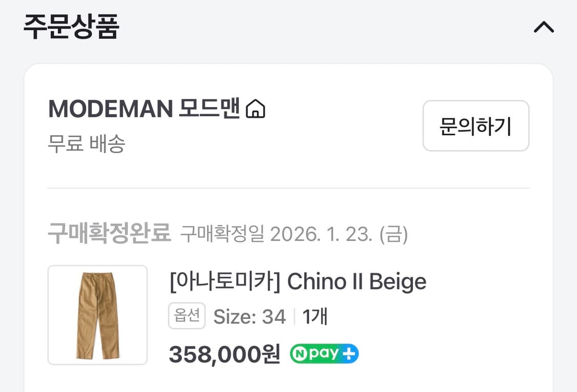The height and width of the screenshot is (392, 577).
Task: Tap the blue plus on the Npay badge
Action: (350, 354)
